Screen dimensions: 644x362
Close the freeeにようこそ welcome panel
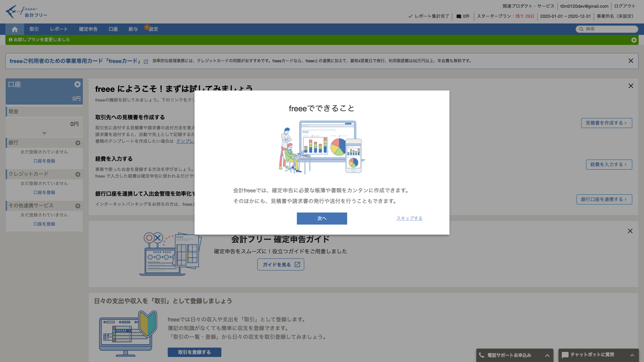[631, 86]
